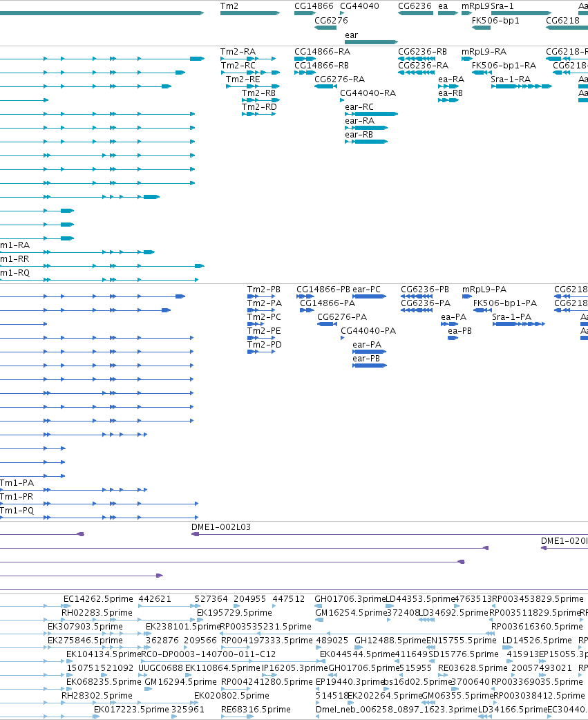
Task: Select transcript Sra-1-RA
Action: (521, 86)
